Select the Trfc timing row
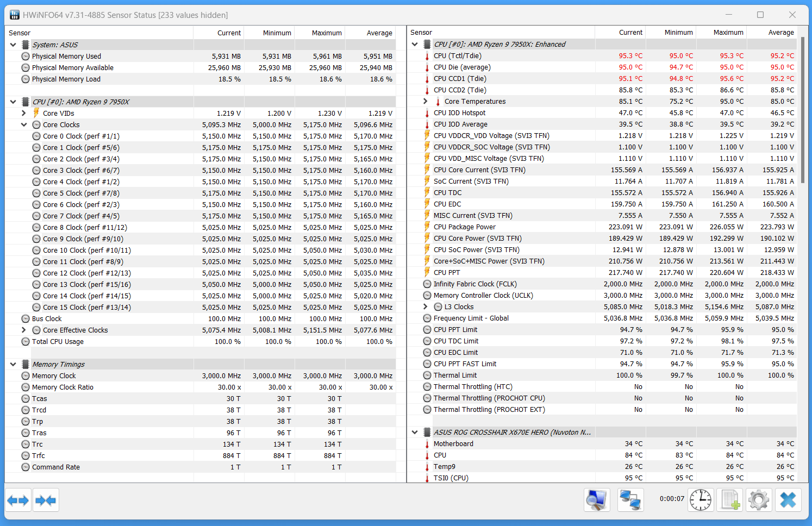This screenshot has height=526, width=812. point(200,456)
